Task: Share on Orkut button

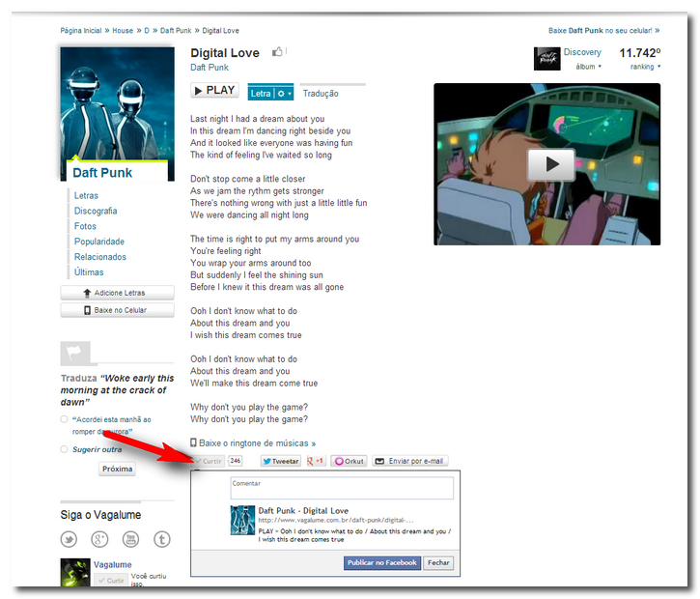Action: pos(350,461)
